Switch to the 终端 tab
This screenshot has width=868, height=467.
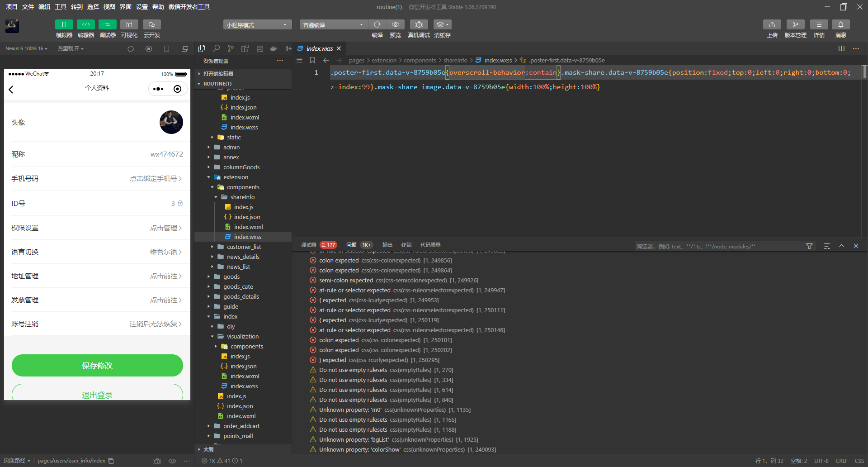(406, 245)
